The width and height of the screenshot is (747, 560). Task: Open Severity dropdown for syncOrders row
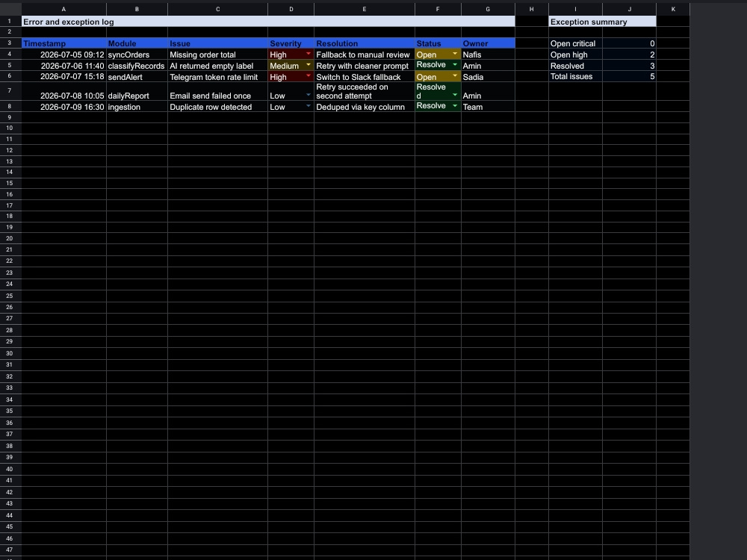pos(309,54)
